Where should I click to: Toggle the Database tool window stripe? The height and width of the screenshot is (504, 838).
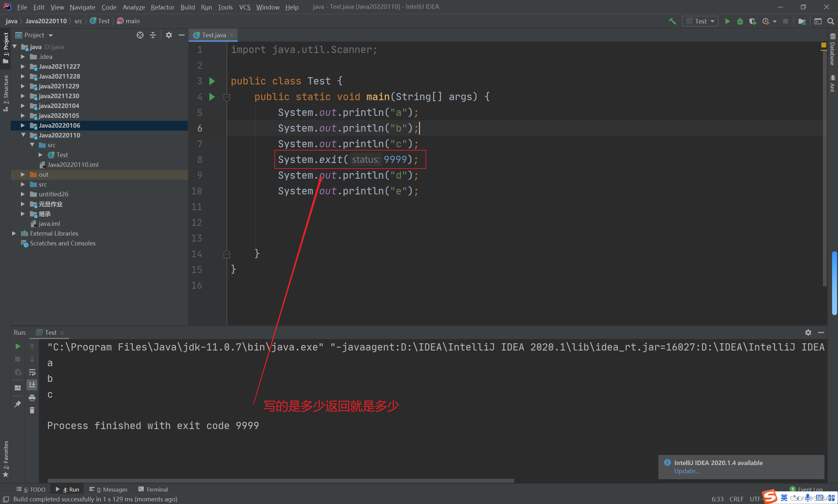pos(832,50)
